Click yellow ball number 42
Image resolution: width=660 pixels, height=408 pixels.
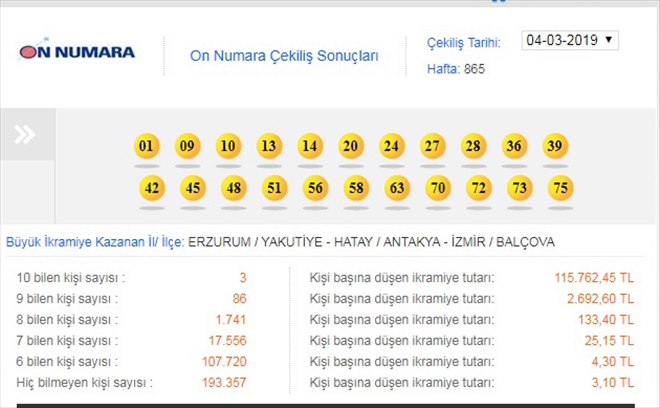click(152, 188)
